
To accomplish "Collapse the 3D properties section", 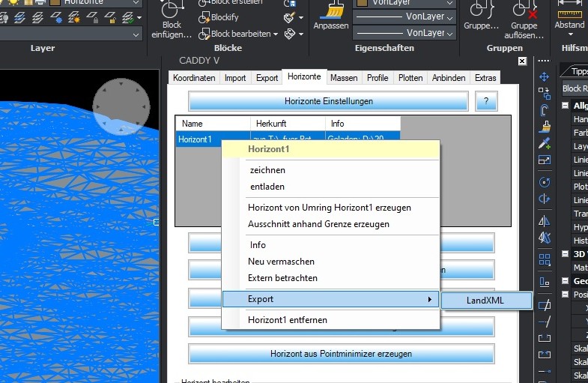I will click(x=566, y=253).
